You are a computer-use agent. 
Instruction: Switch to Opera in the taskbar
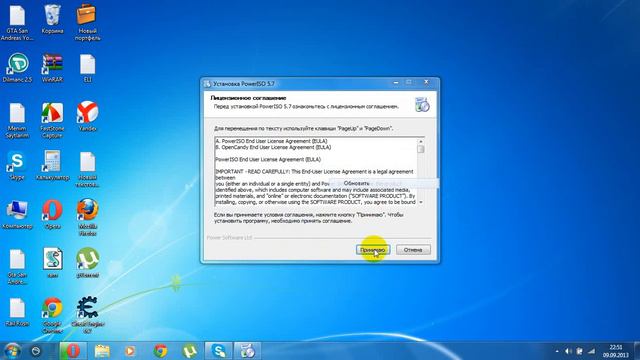click(x=73, y=351)
